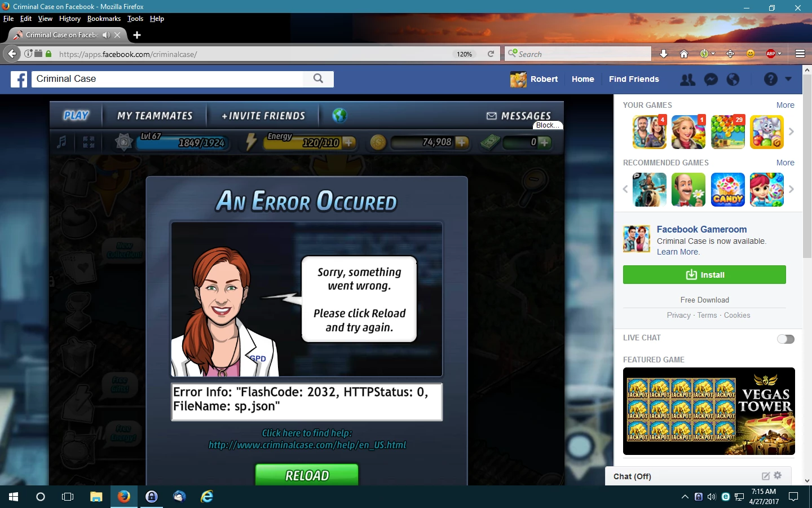Expand Adblock Plus dropdown arrow
The image size is (812, 508).
click(x=780, y=54)
